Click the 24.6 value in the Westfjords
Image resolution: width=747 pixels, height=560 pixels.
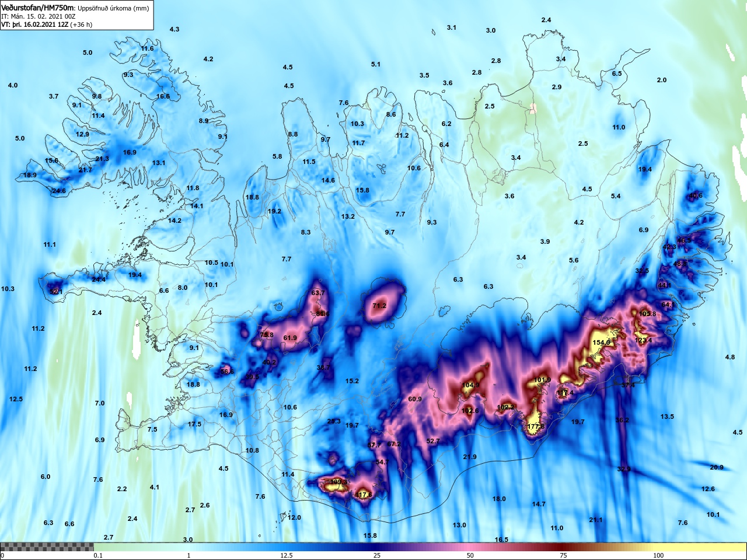tap(59, 191)
